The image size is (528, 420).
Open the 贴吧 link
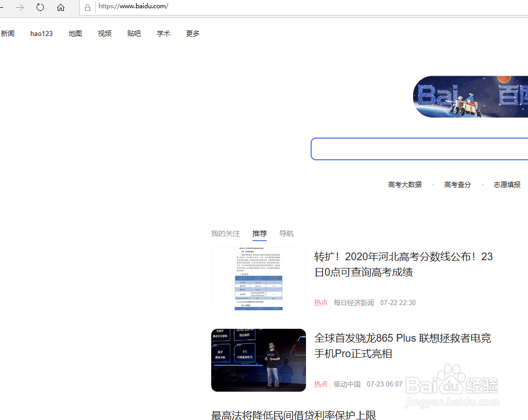[x=134, y=33]
